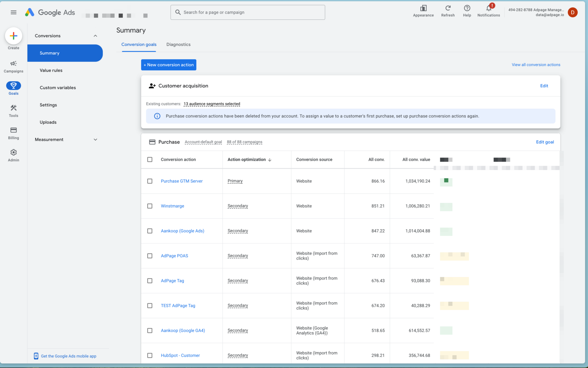
Task: Open the Tools section icon
Action: (14, 108)
